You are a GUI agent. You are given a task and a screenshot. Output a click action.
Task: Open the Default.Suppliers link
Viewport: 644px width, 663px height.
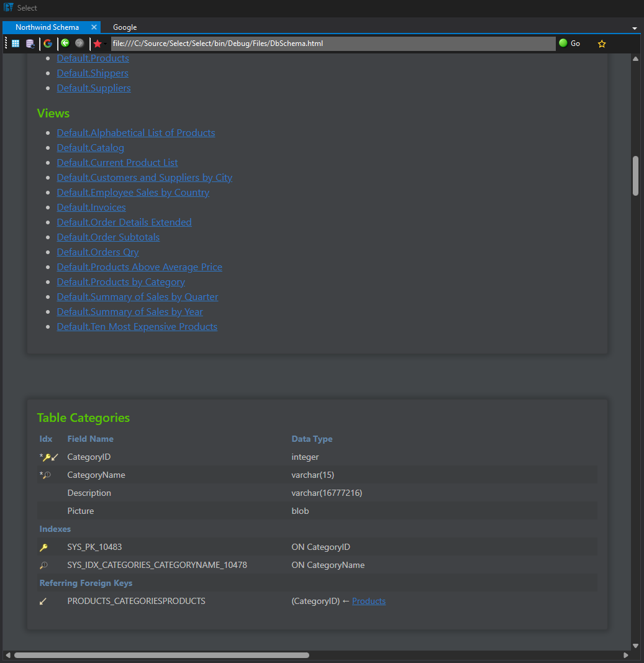point(94,88)
